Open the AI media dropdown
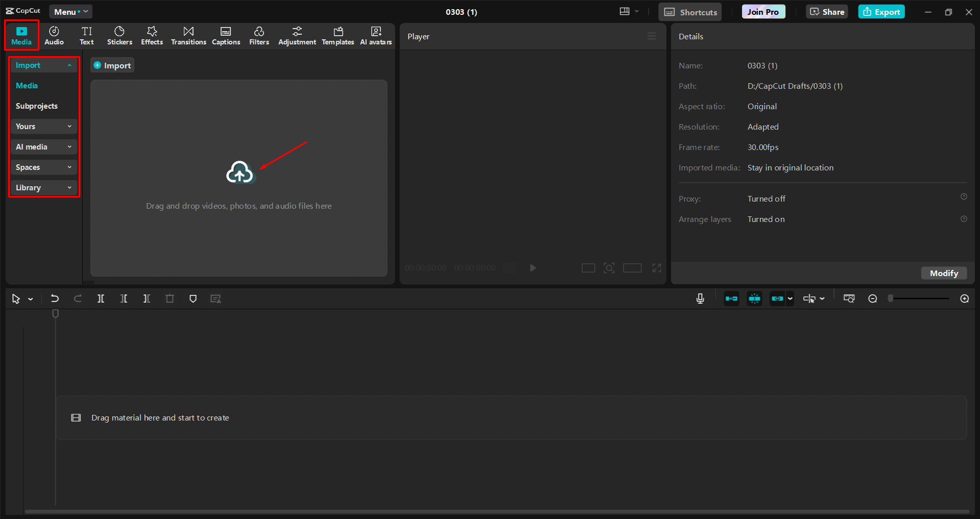 pyautogui.click(x=43, y=146)
